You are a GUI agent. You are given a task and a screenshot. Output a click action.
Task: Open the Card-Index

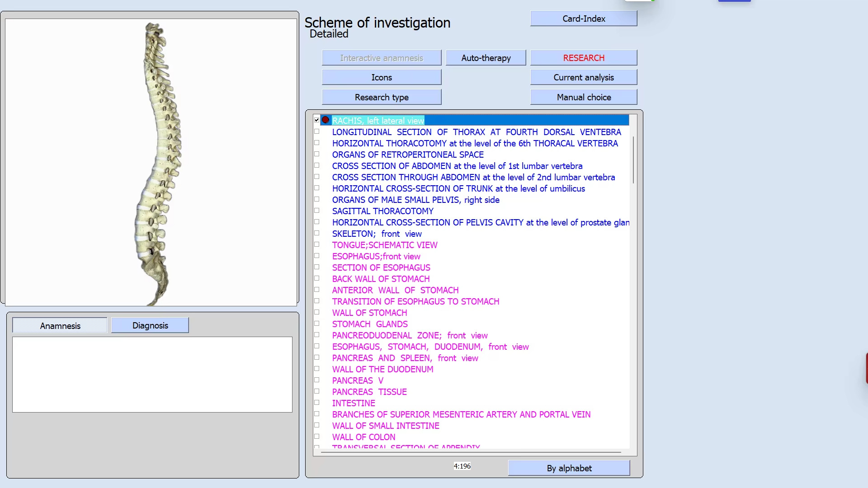point(584,19)
